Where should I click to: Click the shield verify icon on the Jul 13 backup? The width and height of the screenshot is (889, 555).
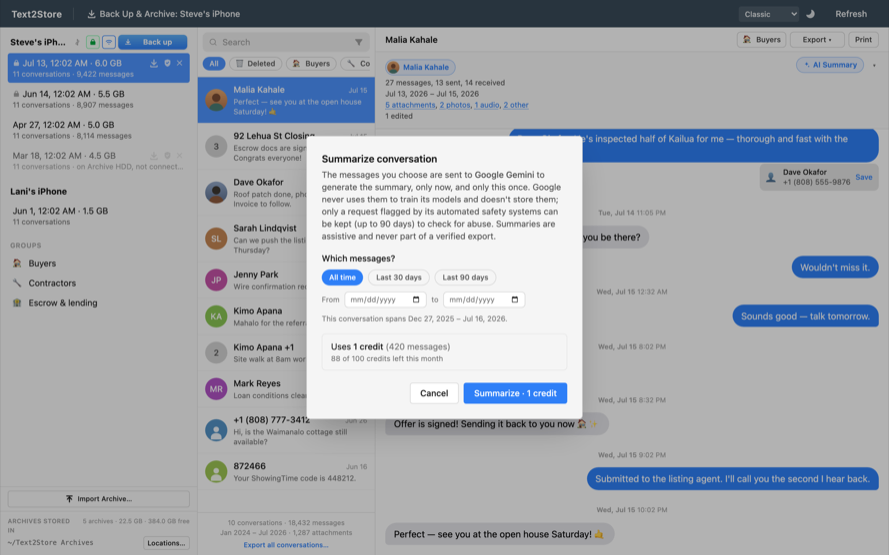click(167, 63)
